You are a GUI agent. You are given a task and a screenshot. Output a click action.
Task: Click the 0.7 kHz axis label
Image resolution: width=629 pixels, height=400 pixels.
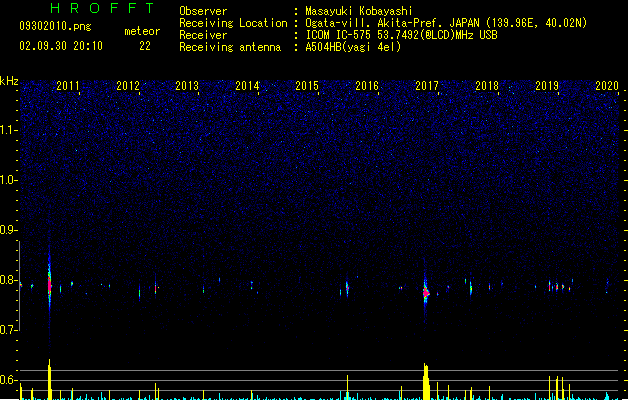tap(8, 330)
